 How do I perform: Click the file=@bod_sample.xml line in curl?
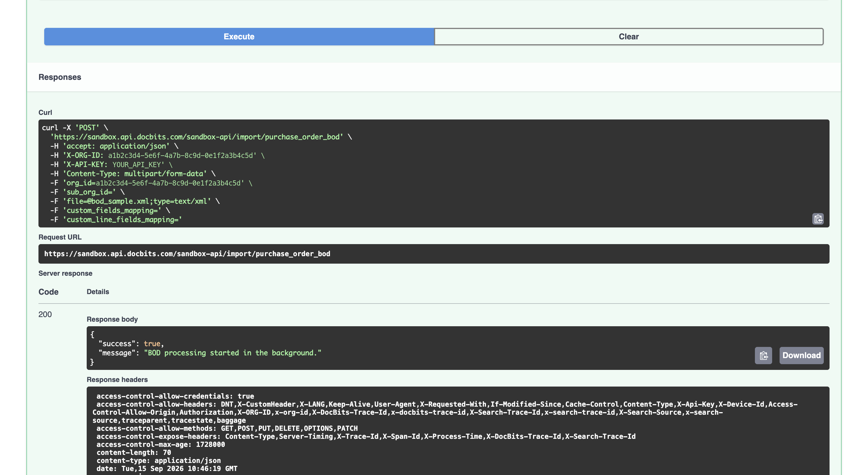coord(135,201)
